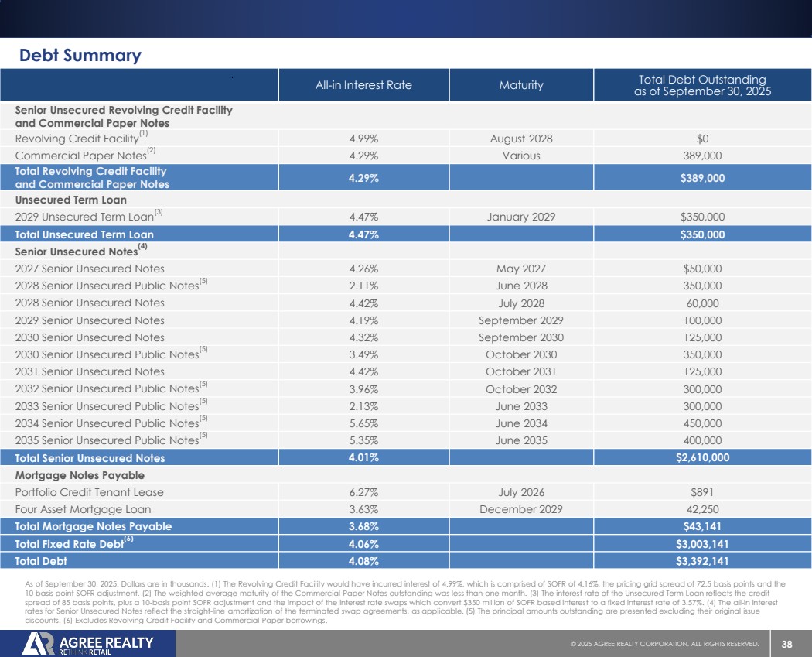812x657 pixels.
Task: Select the 'Total Senior Unsecured Notes' row
Action: click(x=90, y=457)
